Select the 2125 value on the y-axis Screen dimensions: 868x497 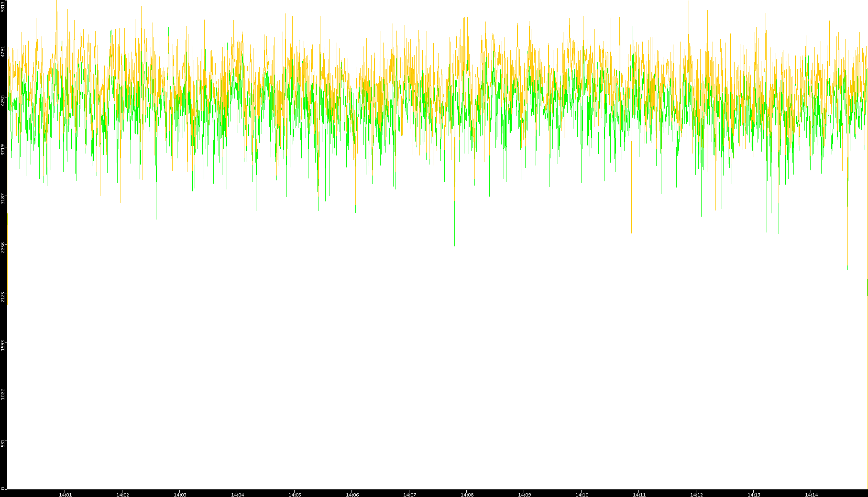click(3, 297)
